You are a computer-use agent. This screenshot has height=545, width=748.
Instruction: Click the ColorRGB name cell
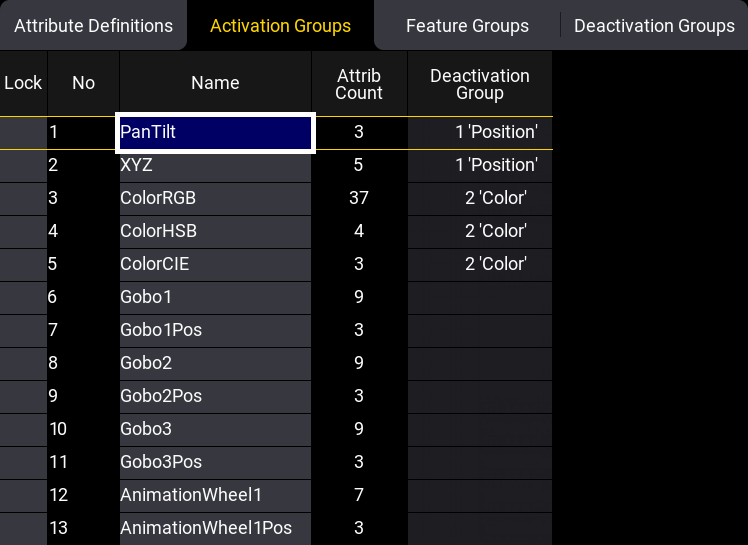(x=215, y=198)
